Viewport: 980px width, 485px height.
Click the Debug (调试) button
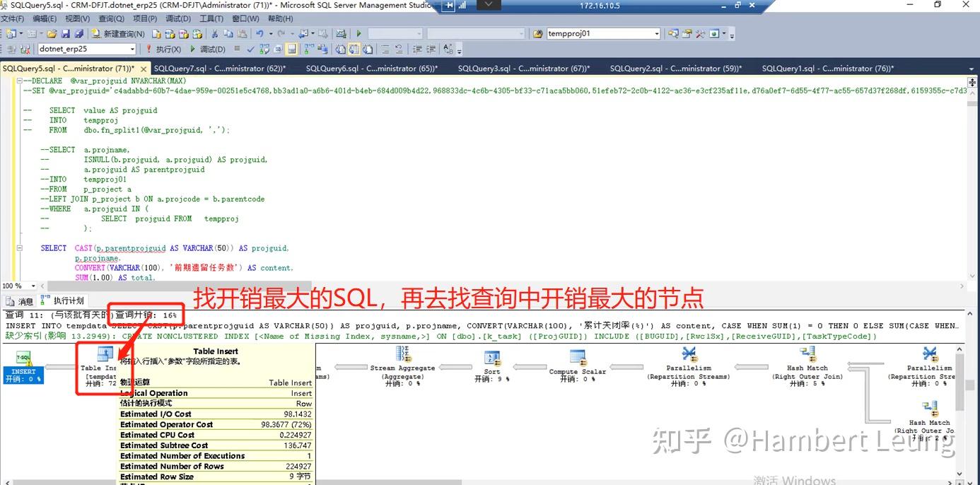point(207,49)
